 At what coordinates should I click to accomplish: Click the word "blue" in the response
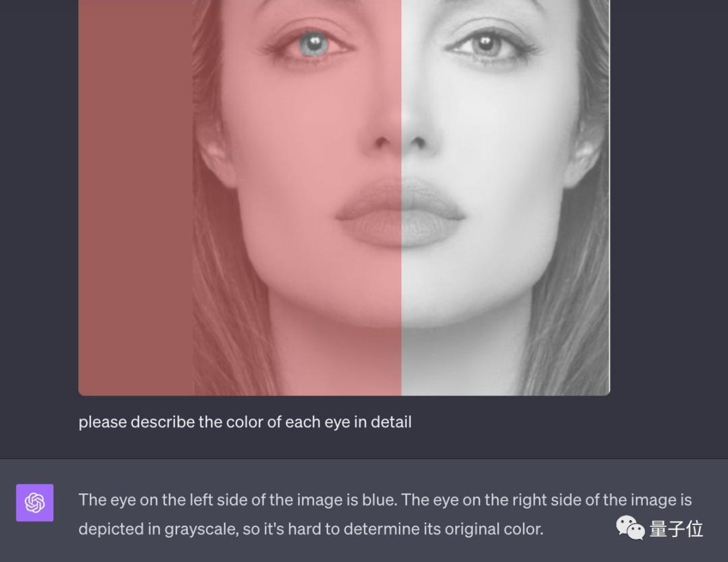(380, 500)
